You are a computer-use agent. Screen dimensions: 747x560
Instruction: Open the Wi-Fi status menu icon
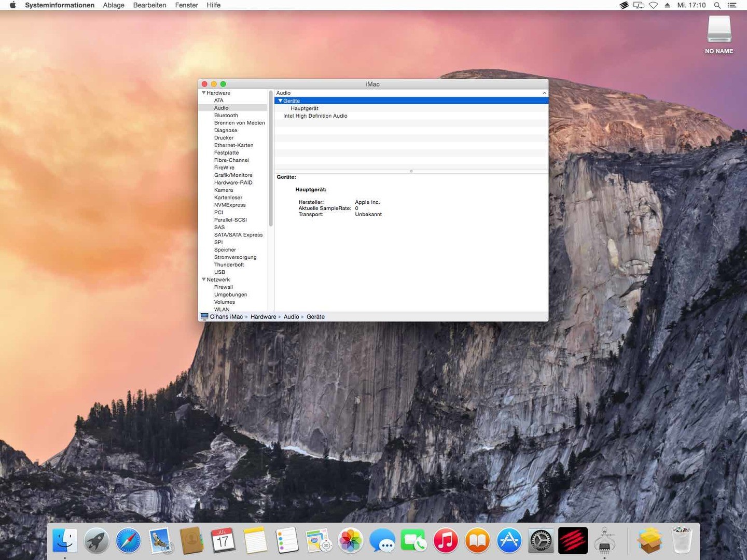coord(653,5)
